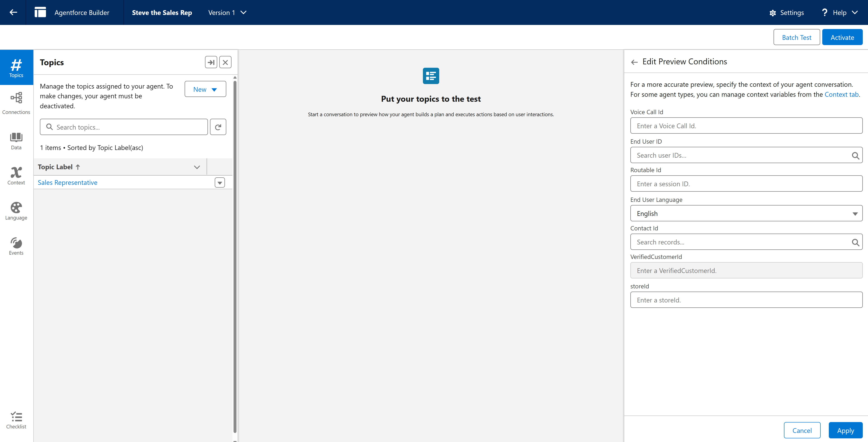The image size is (868, 442).
Task: Go back using the top-left arrow
Action: [x=13, y=12]
